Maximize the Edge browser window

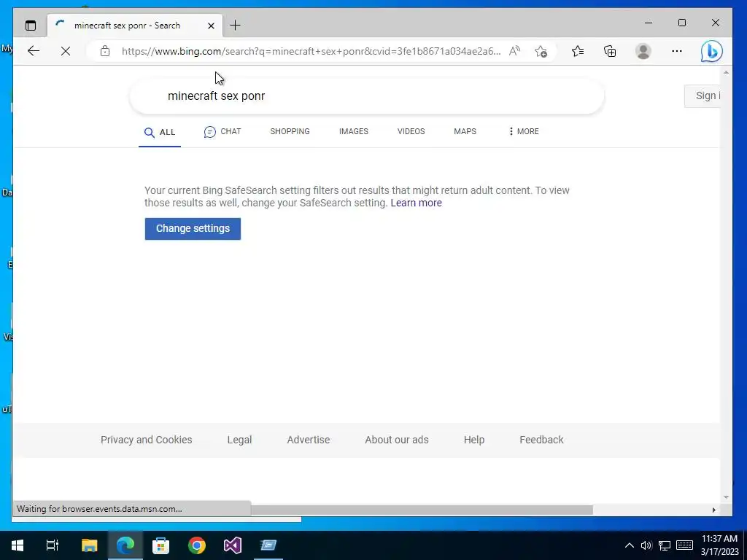click(x=682, y=23)
